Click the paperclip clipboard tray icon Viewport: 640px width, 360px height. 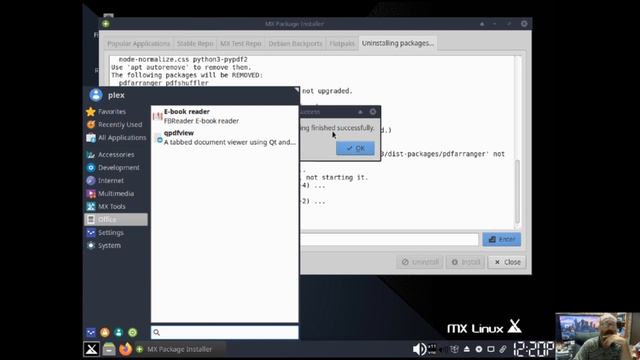click(x=503, y=349)
